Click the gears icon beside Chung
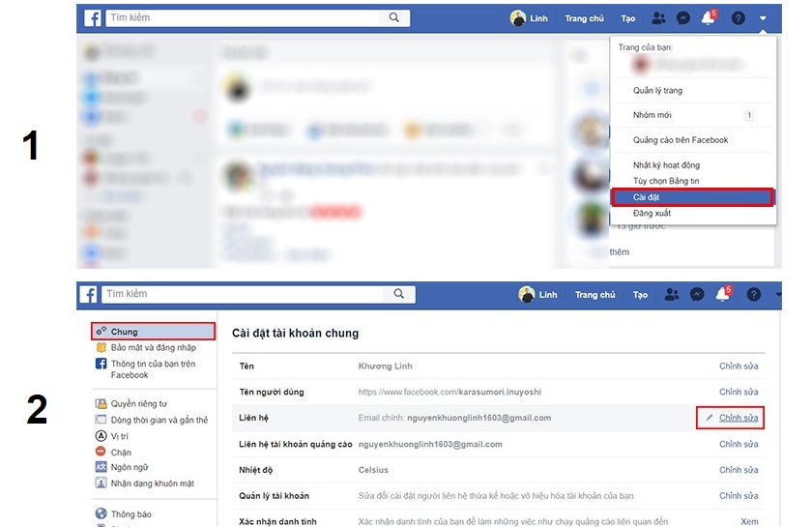Image resolution: width=812 pixels, height=527 pixels. coord(101,331)
